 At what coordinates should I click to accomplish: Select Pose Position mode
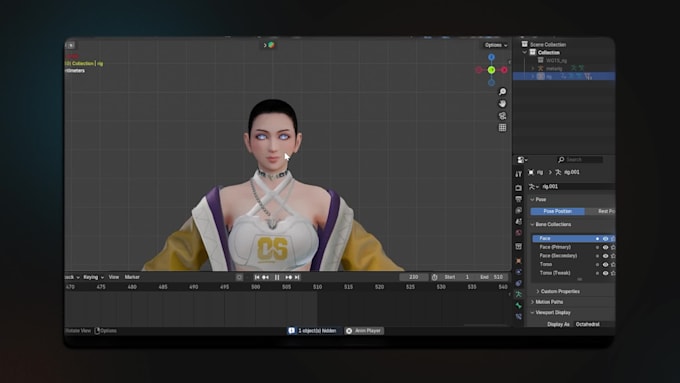point(558,211)
